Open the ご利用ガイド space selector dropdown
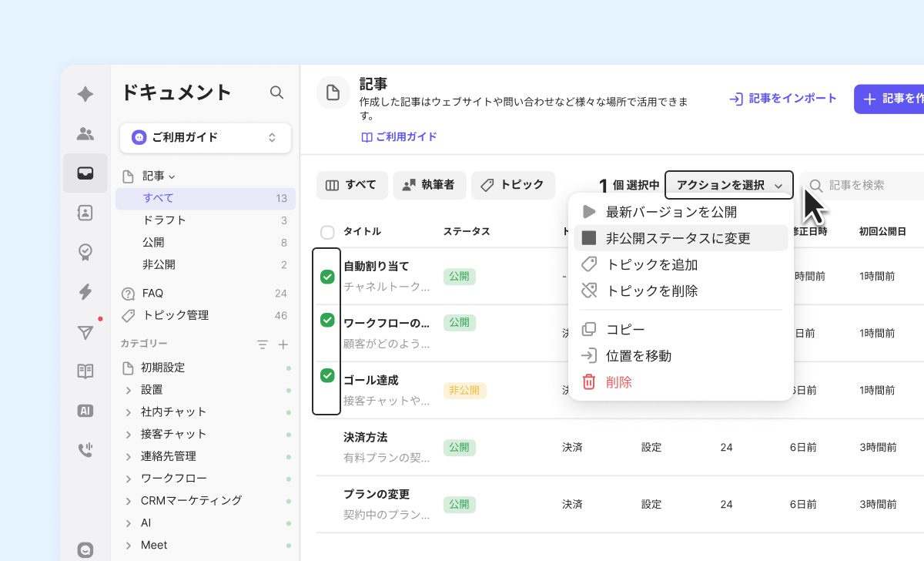Viewport: 924px width, 561px height. [x=206, y=138]
